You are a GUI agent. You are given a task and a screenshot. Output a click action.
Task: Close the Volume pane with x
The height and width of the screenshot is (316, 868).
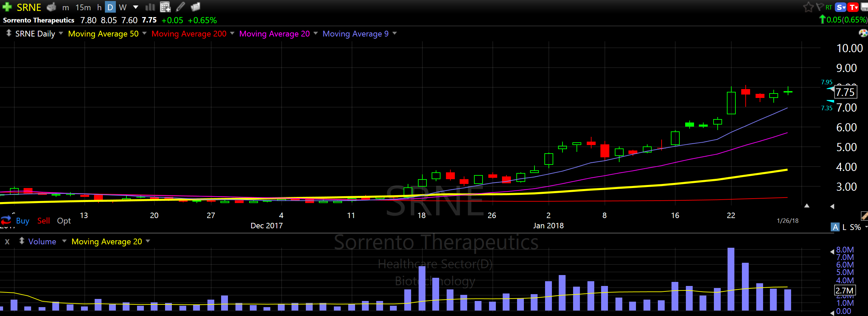[7, 242]
